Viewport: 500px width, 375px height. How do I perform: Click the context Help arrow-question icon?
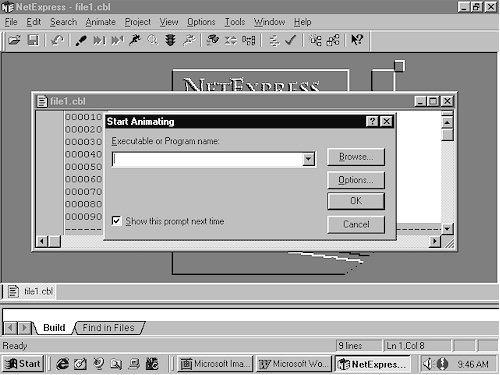(x=357, y=40)
